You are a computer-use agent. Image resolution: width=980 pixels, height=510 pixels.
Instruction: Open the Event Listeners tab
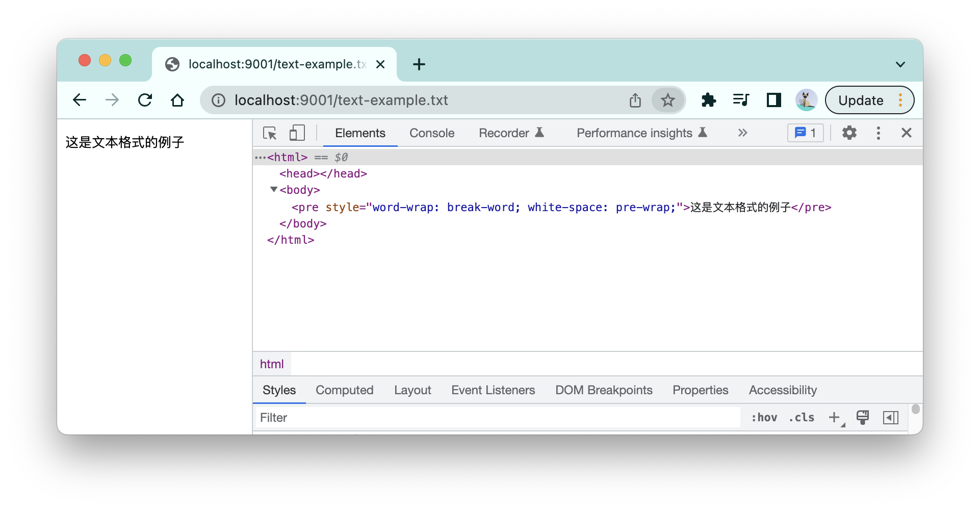(x=493, y=390)
